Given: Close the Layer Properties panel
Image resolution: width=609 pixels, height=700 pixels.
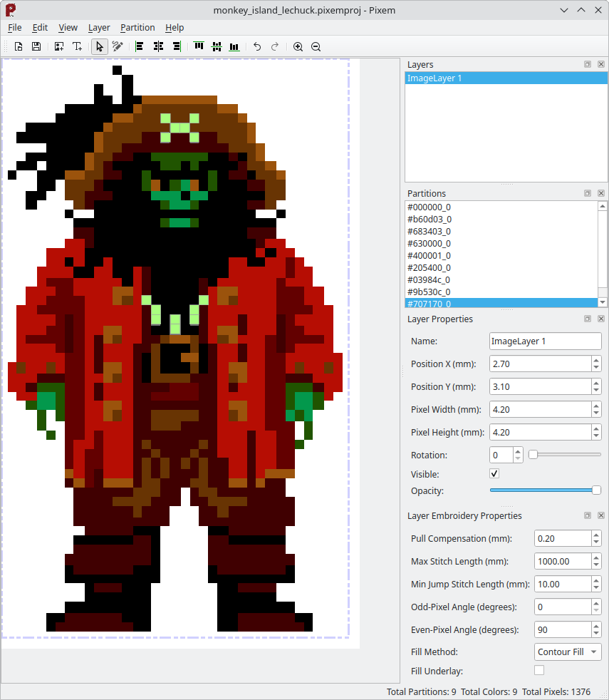Looking at the screenshot, I should [601, 319].
